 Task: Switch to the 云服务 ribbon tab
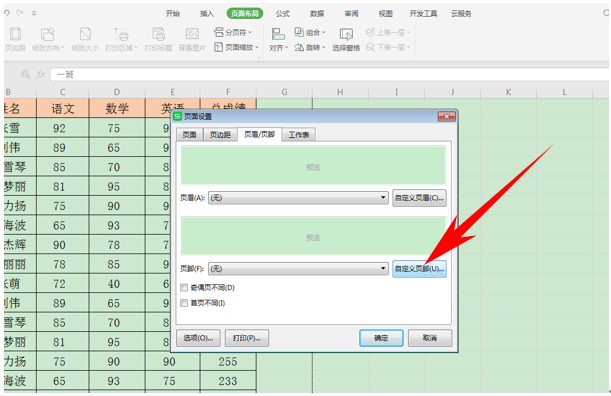click(461, 14)
